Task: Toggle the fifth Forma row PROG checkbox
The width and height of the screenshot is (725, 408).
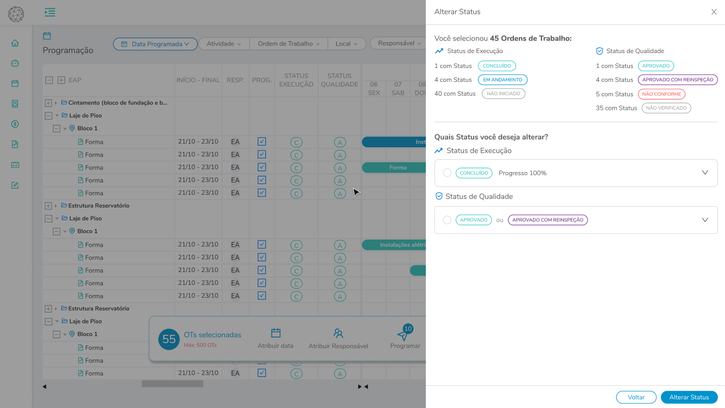Action: coord(262,193)
